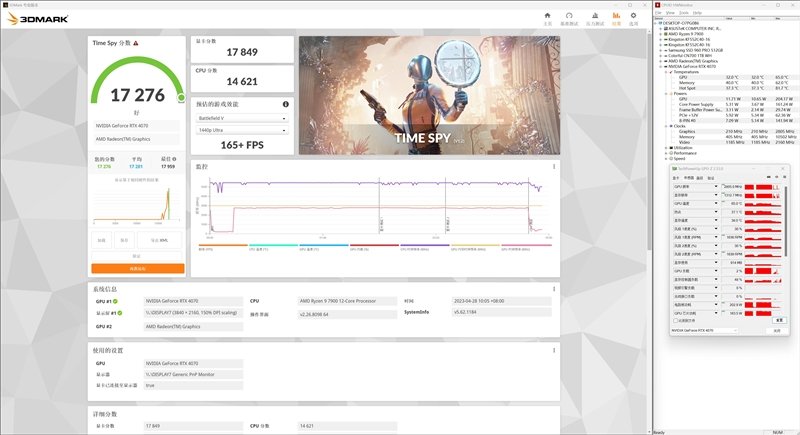Click the AMD Ryzen 9 7900 CPU icon
This screenshot has width=800, height=435.
tap(666, 34)
